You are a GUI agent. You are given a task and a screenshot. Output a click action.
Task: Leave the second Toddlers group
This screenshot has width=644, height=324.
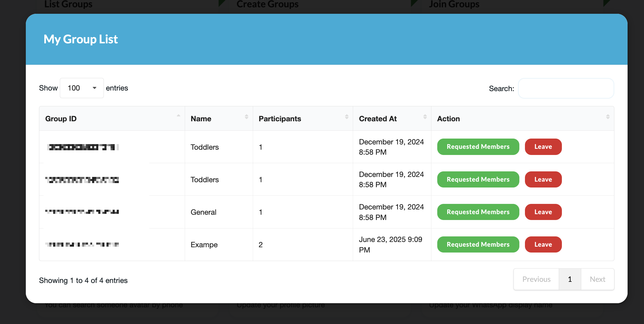pos(543,180)
